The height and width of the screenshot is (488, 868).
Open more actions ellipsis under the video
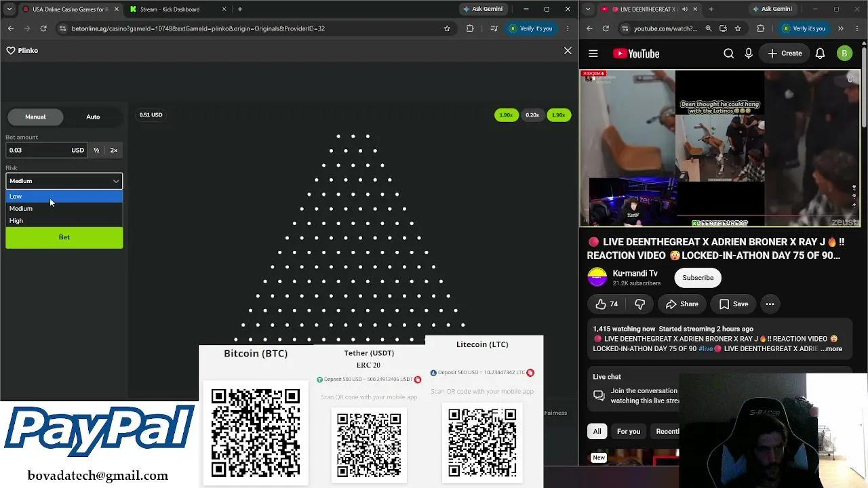pyautogui.click(x=770, y=304)
